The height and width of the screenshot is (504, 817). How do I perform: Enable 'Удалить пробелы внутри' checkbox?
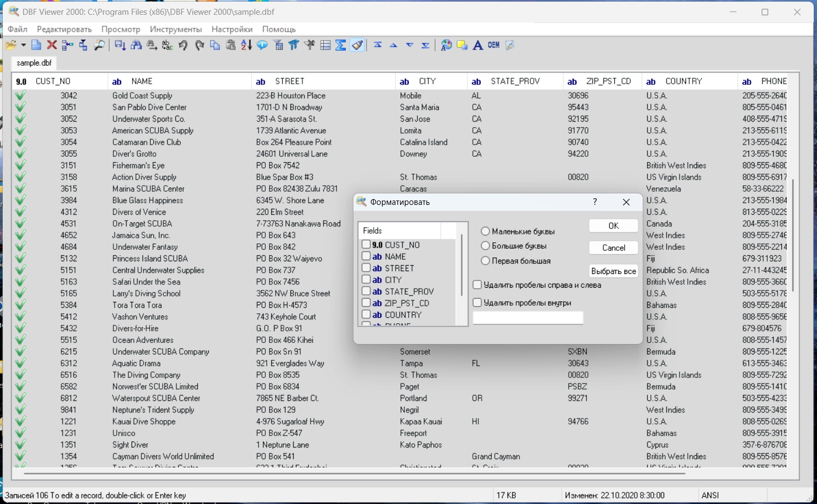click(477, 302)
